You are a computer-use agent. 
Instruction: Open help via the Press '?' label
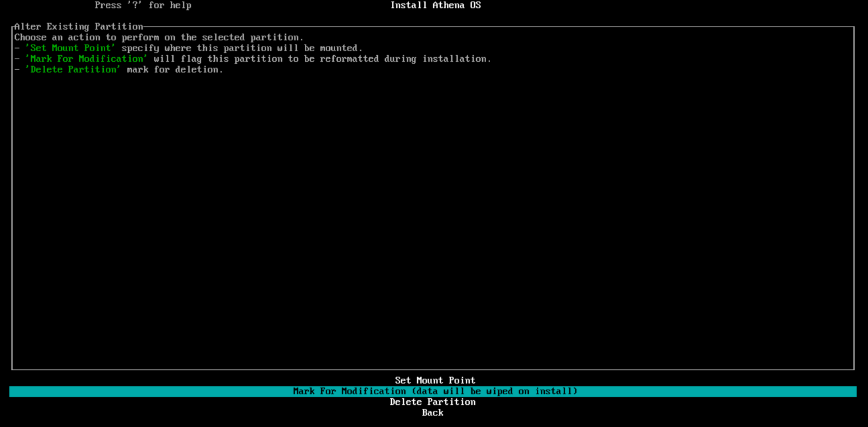tap(142, 5)
